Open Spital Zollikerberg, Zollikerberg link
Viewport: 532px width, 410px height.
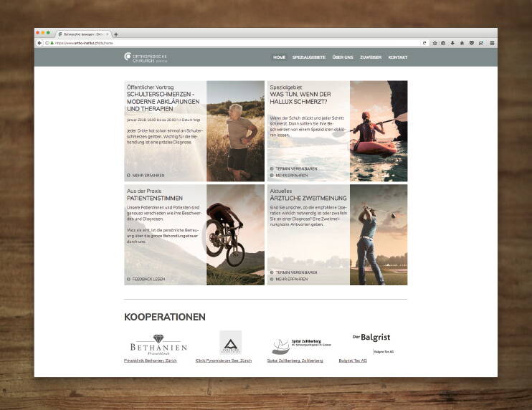(x=295, y=361)
